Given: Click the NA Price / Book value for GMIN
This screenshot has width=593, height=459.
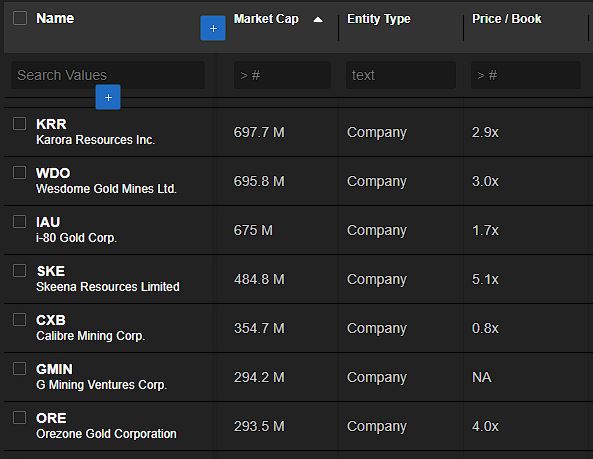Looking at the screenshot, I should click(x=481, y=377).
